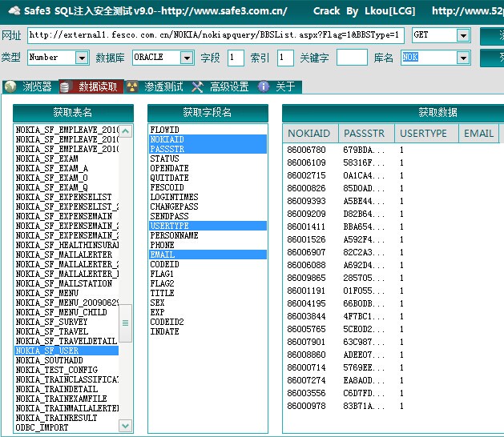Select the STATUS field

click(x=208, y=158)
